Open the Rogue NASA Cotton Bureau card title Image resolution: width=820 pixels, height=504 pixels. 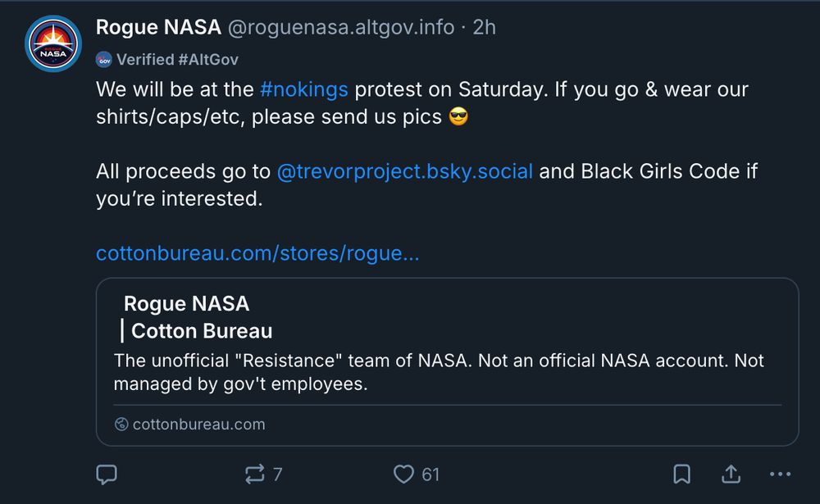pos(197,317)
